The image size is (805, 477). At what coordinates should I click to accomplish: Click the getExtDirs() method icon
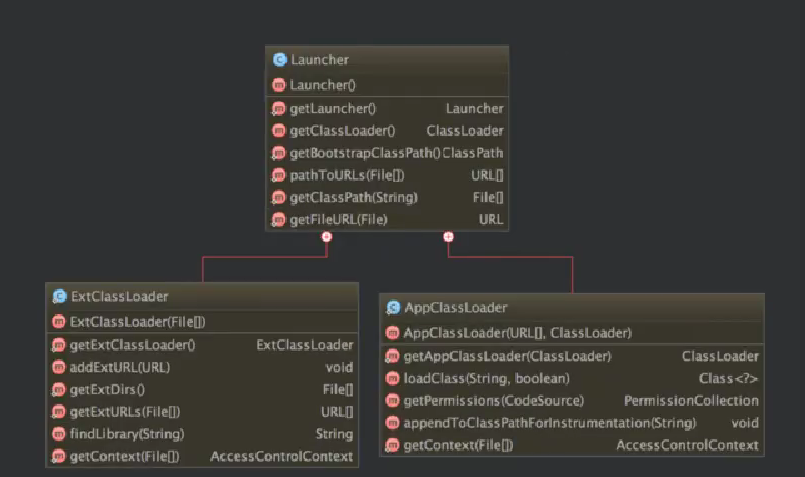(x=59, y=389)
